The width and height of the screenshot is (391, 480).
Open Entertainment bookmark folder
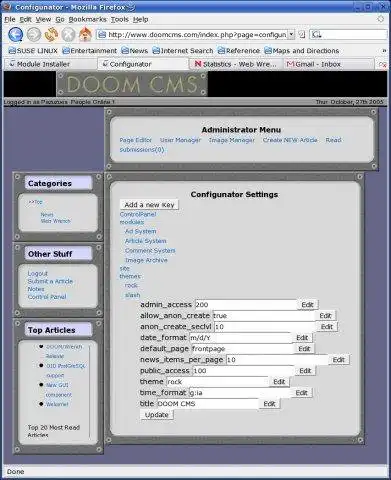click(x=90, y=51)
